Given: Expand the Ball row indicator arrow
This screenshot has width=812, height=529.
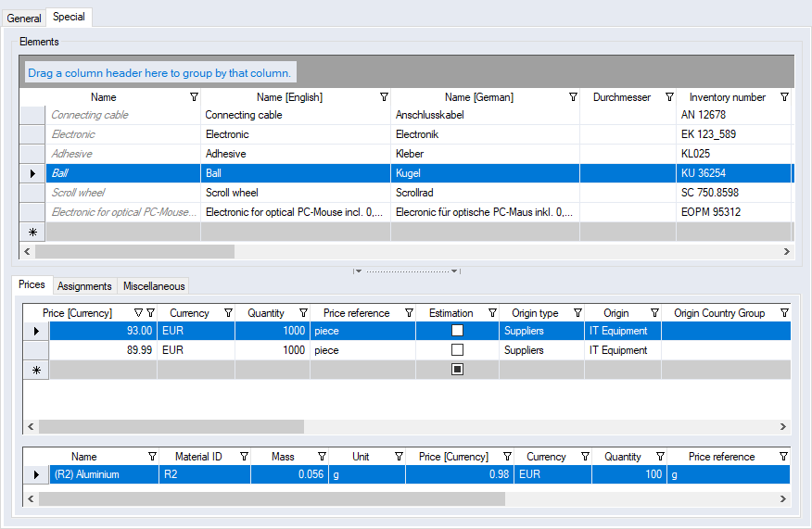Looking at the screenshot, I should point(33,173).
